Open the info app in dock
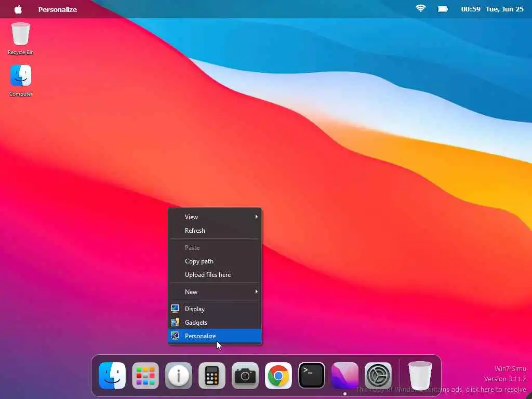This screenshot has height=399, width=532. click(179, 376)
